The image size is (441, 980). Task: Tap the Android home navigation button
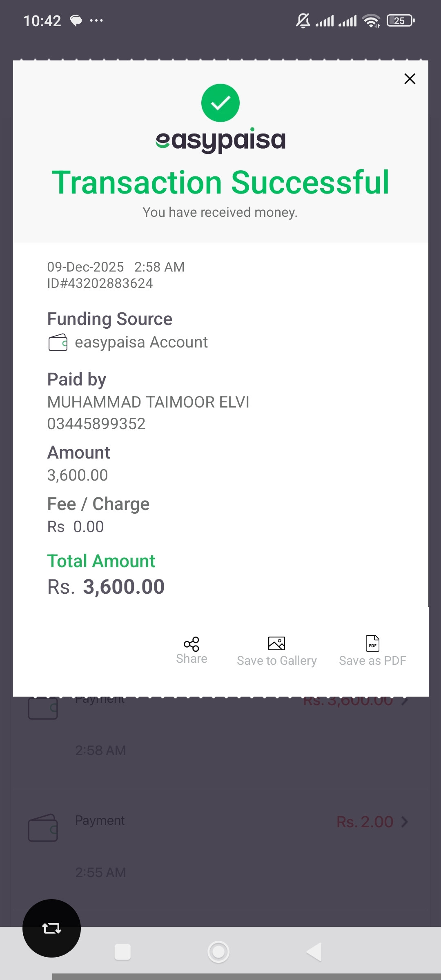[218, 952]
